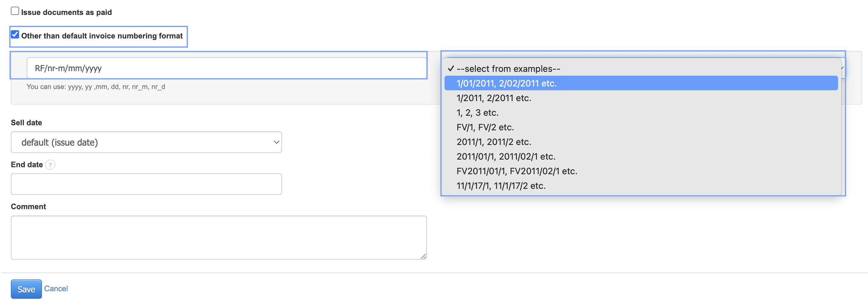Open the Sell date dropdown

tap(146, 142)
